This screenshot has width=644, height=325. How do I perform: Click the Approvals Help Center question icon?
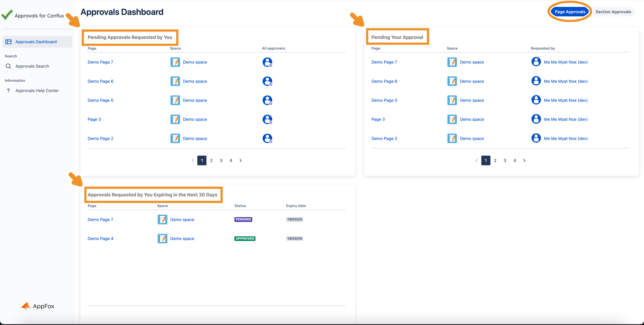9,91
